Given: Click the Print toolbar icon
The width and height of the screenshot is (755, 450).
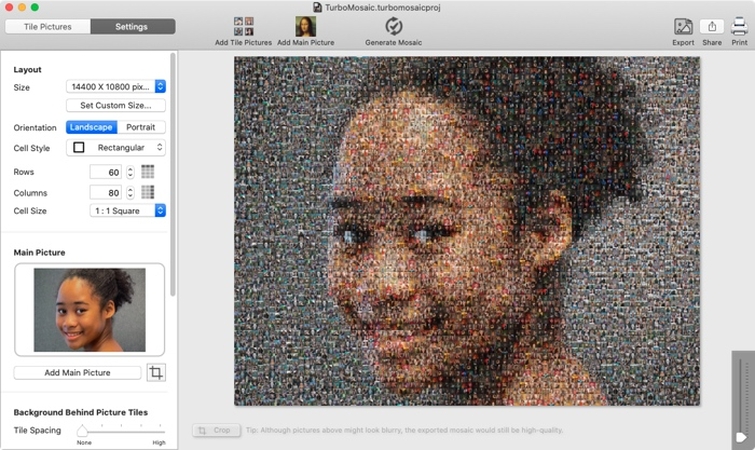Looking at the screenshot, I should coord(739,26).
